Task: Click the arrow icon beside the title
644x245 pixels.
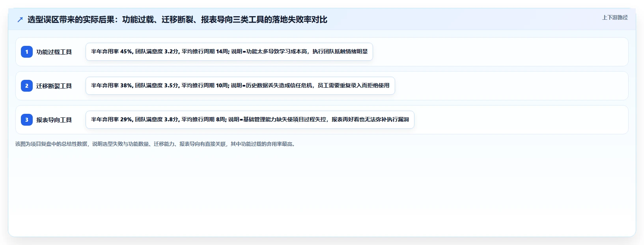Action: 20,20
